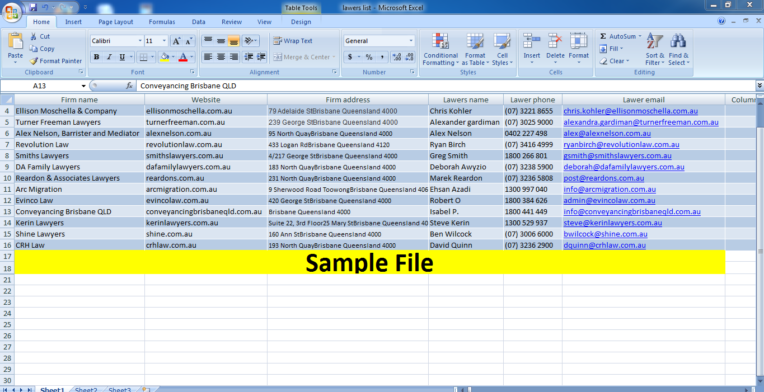
Task: Click the yellow Fill Color bucket
Action: pos(165,57)
